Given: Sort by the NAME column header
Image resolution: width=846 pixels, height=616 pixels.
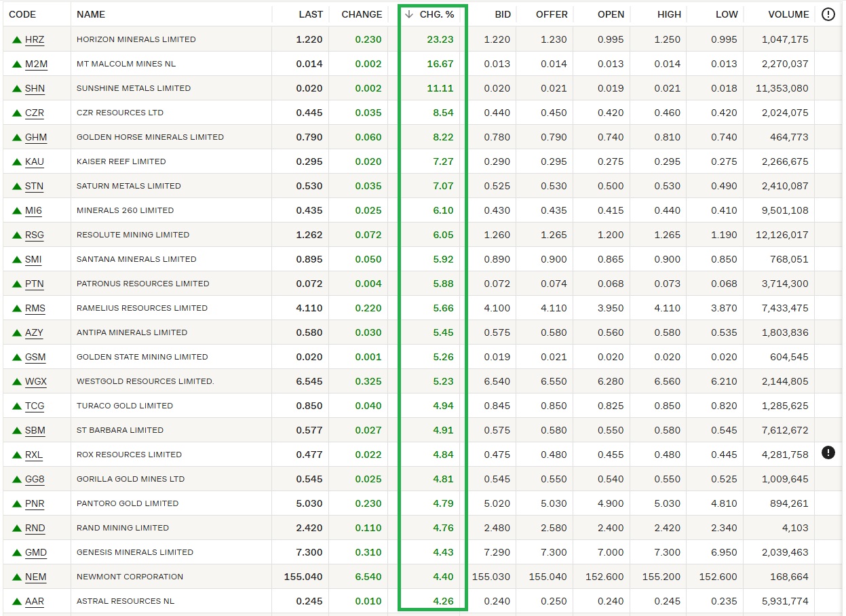Looking at the screenshot, I should (x=91, y=14).
